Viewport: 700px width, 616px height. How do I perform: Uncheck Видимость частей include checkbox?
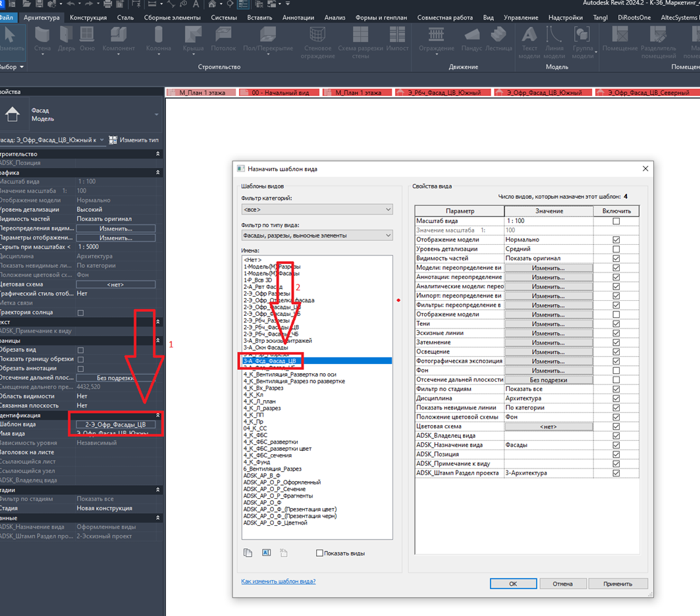pyautogui.click(x=616, y=258)
